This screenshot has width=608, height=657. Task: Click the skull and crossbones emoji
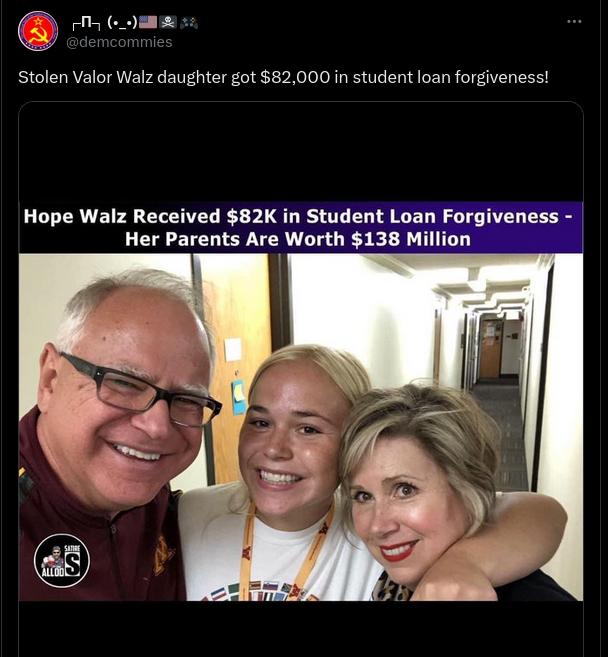coord(168,22)
